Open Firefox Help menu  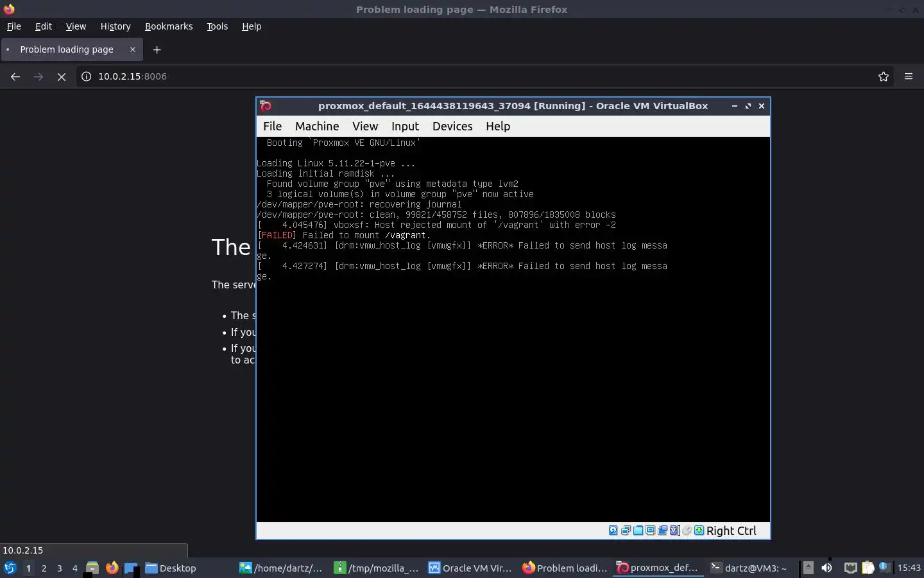pos(252,26)
